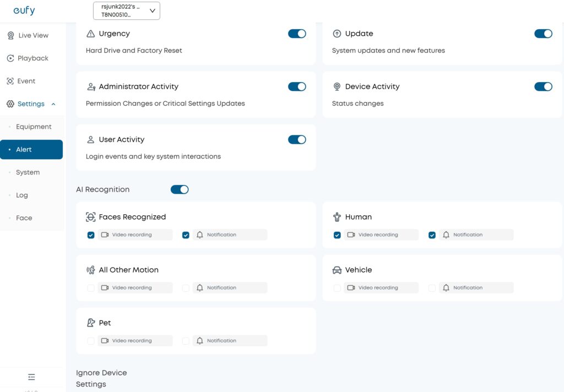Collapse the Settings menu chevron
564x392 pixels.
(x=53, y=104)
